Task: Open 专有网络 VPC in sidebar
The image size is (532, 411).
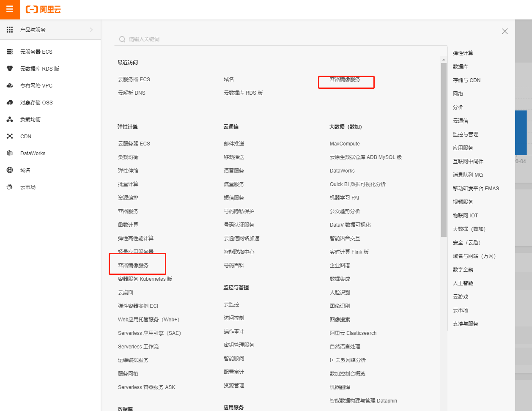Action: click(36, 85)
